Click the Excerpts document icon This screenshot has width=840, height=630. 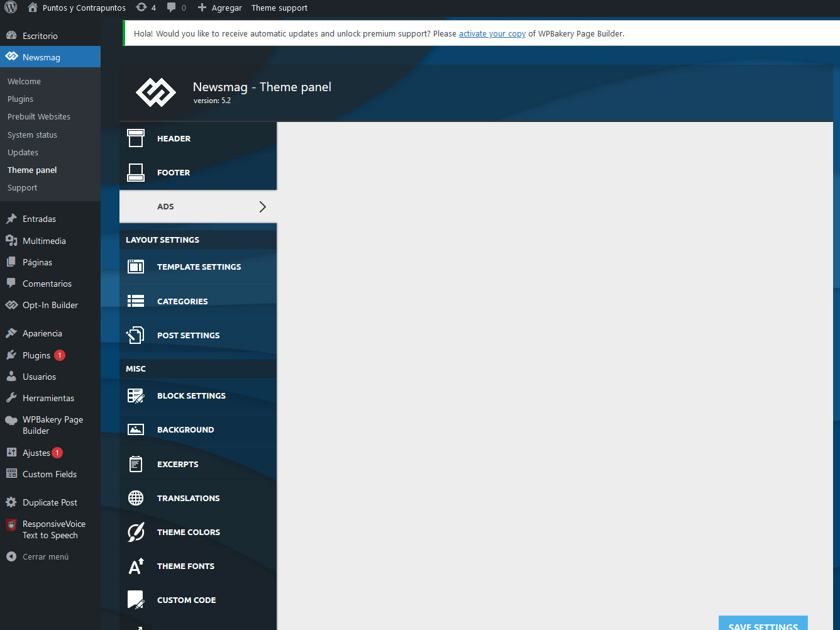tap(136, 464)
